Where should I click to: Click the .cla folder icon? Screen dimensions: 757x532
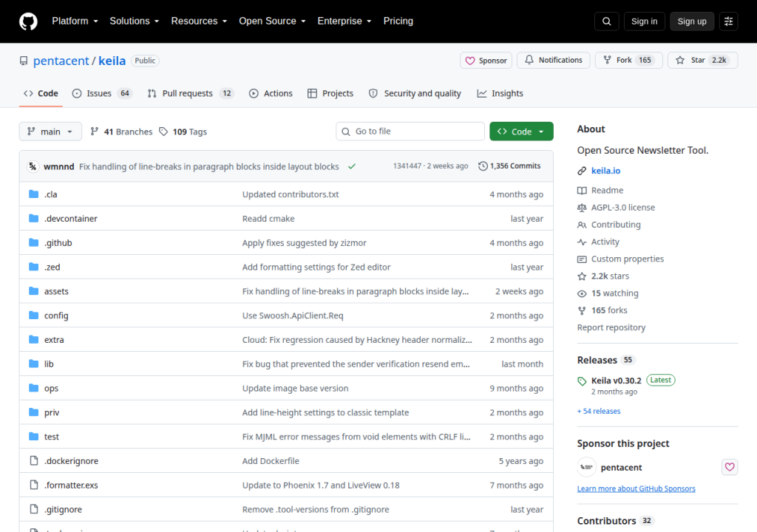34,194
